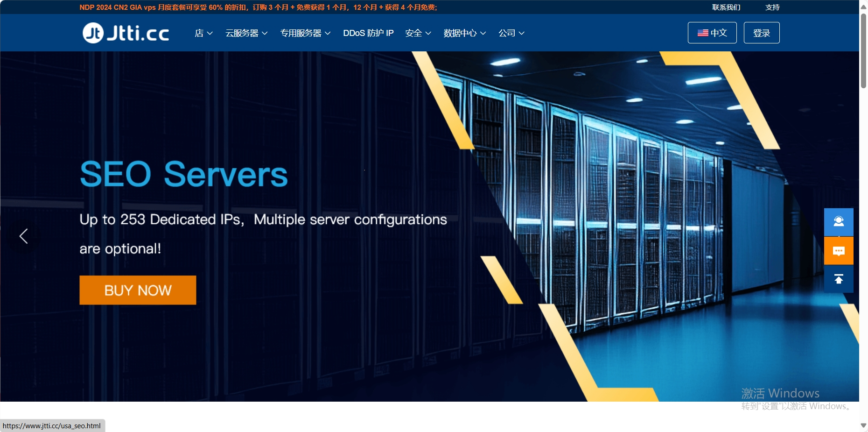Open the 数据中心 menu
Screen dimensions: 868x432
[464, 33]
